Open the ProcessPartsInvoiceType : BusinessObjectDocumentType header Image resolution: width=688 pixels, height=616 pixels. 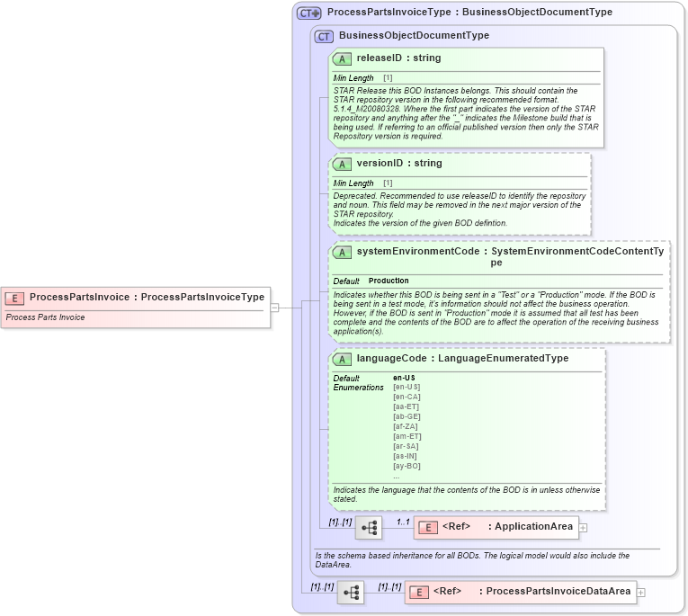tap(469, 12)
